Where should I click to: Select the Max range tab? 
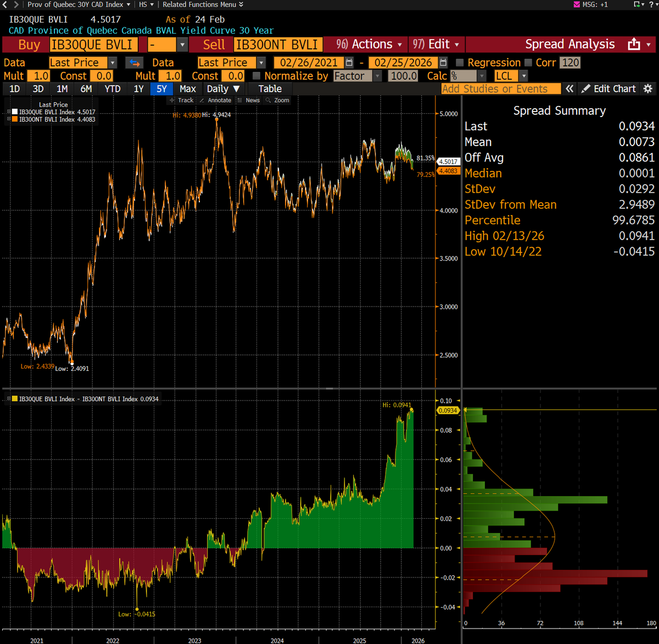click(188, 89)
